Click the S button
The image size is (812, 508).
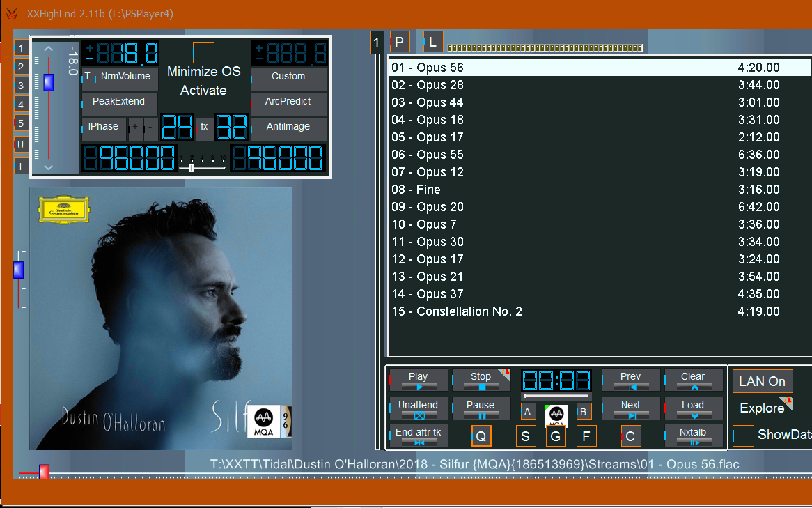[x=526, y=436]
